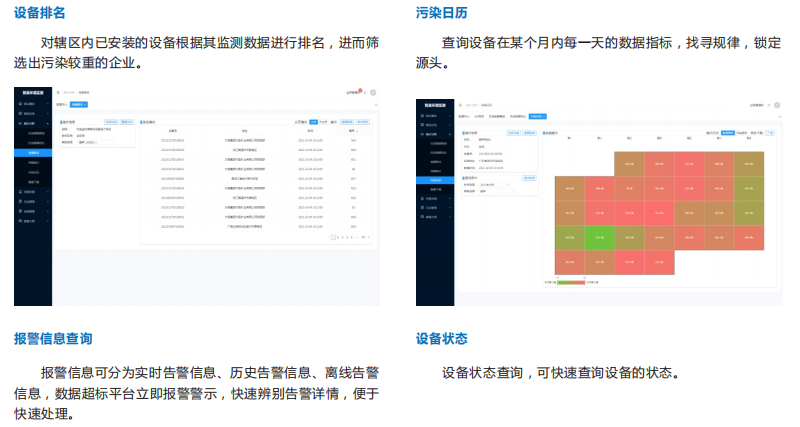Click the hamburger icon in pollution calendar screenshot
This screenshot has width=800, height=427.
point(459,104)
